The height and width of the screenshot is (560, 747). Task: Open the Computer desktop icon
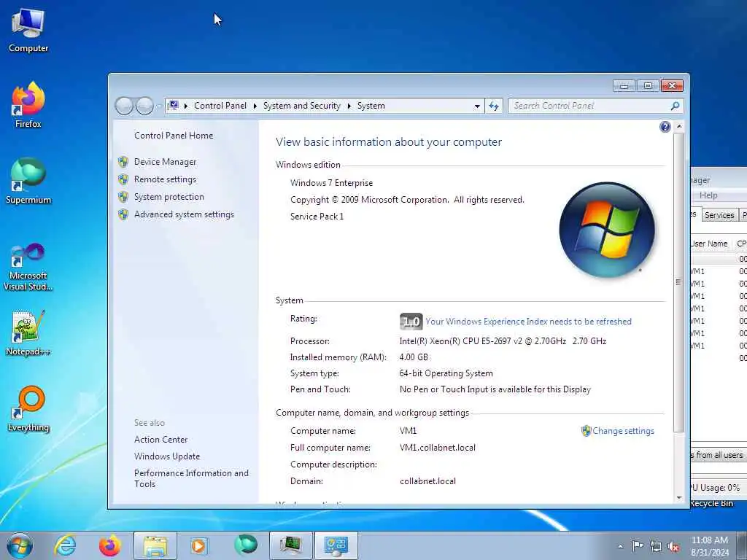point(28,31)
